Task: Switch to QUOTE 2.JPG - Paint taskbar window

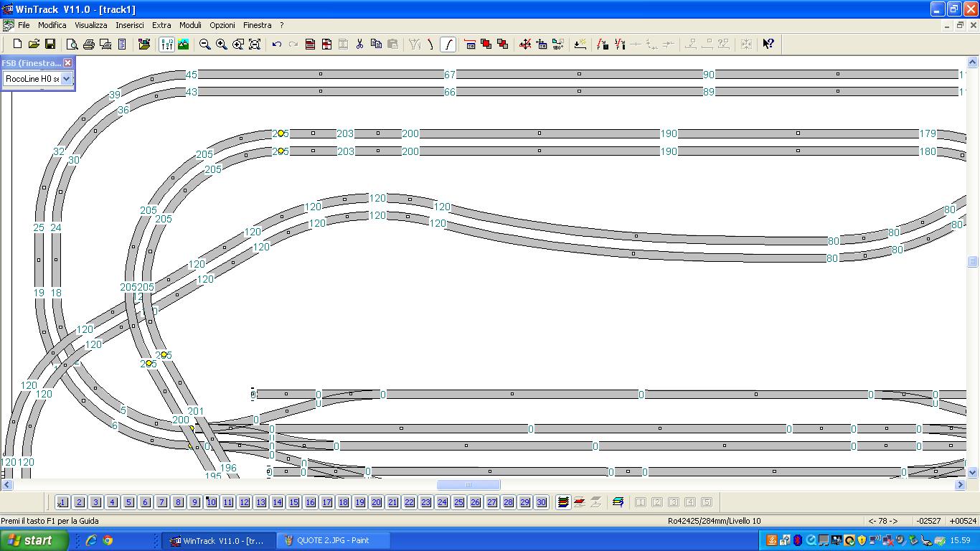Action: tap(333, 540)
